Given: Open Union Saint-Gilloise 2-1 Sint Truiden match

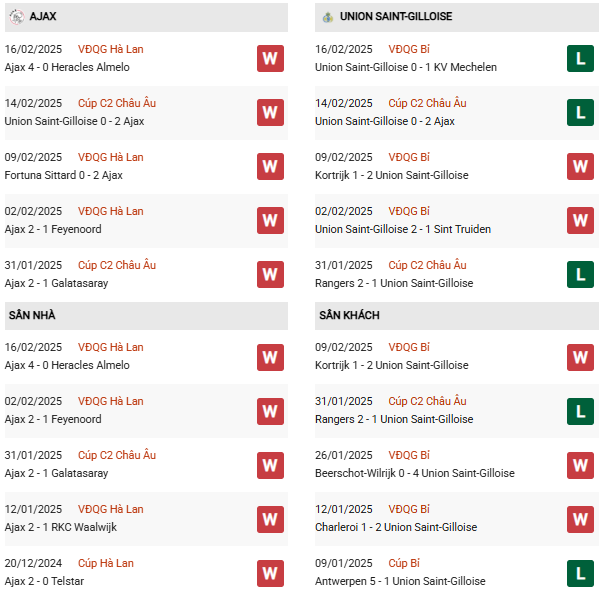Looking at the screenshot, I should pos(403,229).
